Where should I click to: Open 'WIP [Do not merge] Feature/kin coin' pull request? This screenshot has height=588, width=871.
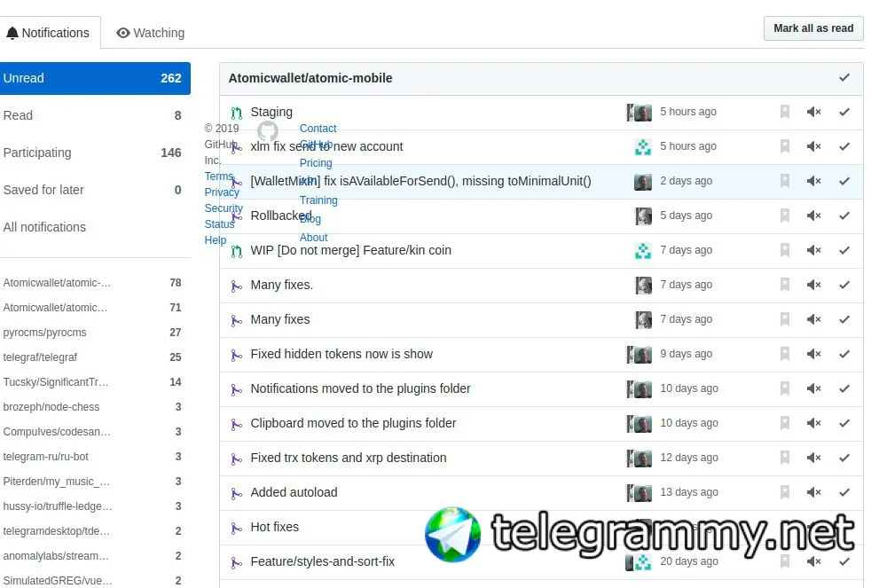(350, 250)
